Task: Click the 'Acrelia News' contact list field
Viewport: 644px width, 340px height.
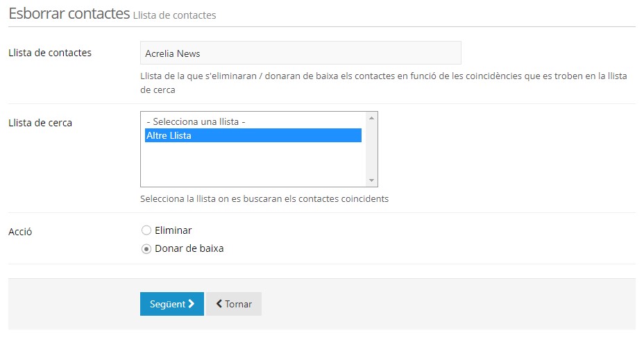Action: (x=300, y=53)
